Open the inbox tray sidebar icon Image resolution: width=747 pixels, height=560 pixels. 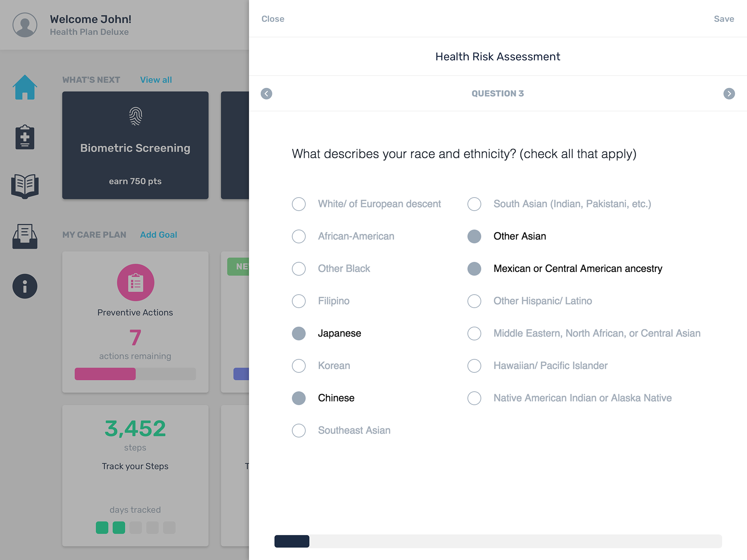25,236
